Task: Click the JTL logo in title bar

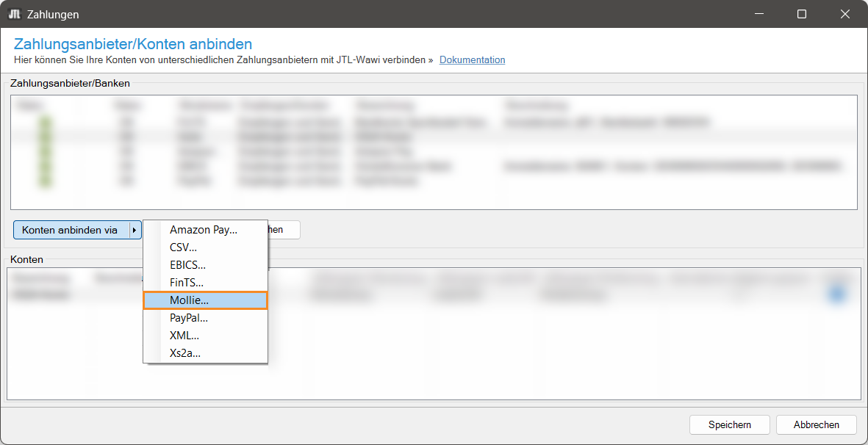Action: (x=14, y=14)
